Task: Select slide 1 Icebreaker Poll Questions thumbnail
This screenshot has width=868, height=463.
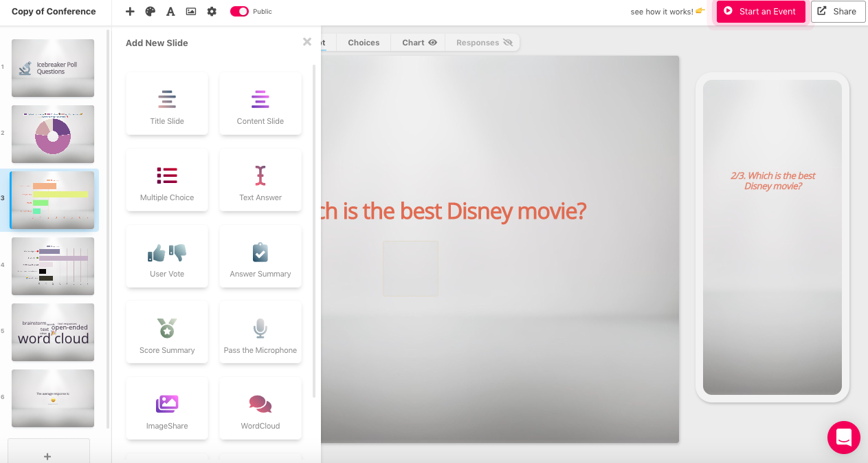Action: pos(53,68)
